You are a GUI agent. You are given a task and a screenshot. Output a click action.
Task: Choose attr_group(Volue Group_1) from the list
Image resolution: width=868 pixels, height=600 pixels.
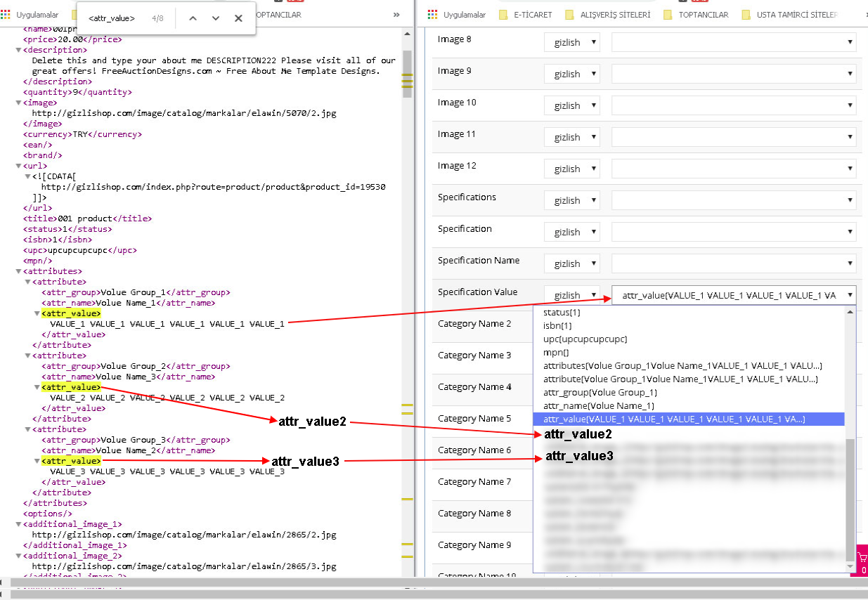689,392
